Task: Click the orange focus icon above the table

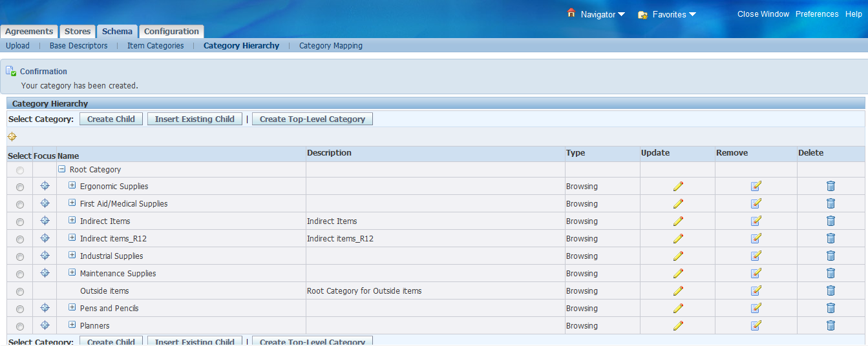Action: (12, 137)
